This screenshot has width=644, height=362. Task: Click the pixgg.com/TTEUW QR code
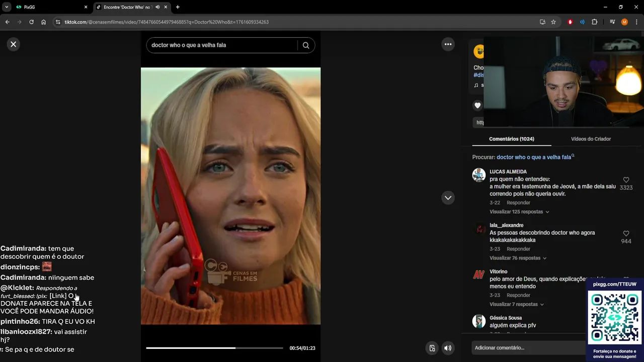[615, 318]
